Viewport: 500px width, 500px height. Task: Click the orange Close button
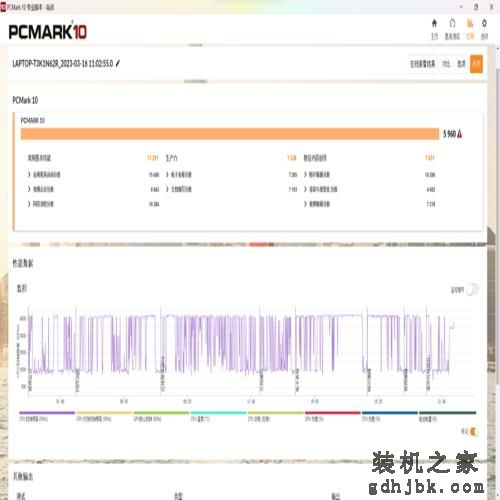pyautogui.click(x=476, y=64)
